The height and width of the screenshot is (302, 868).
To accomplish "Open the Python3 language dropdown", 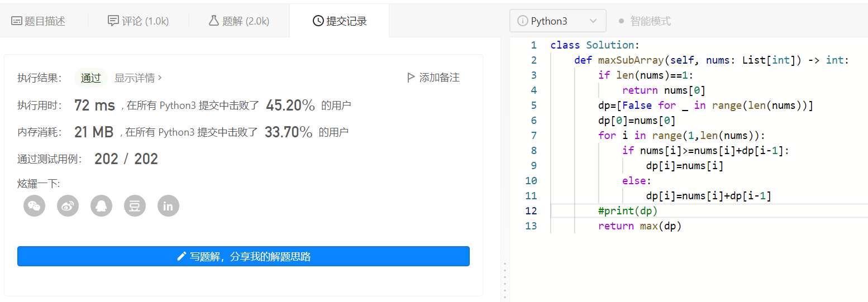I will pos(557,21).
